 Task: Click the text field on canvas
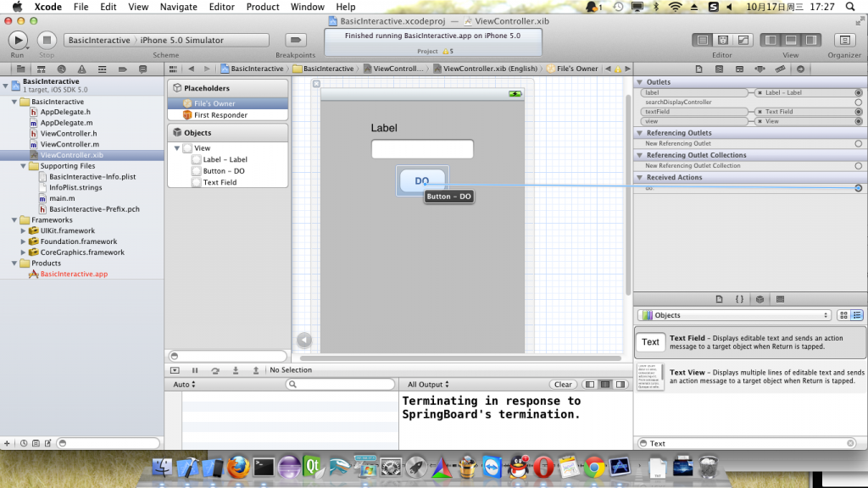coord(422,149)
